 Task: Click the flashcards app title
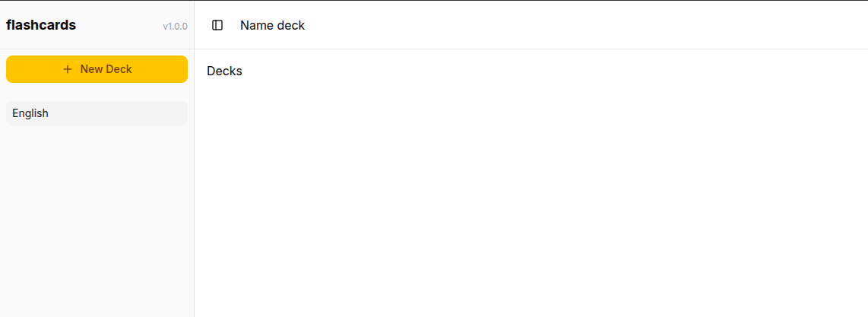click(41, 25)
